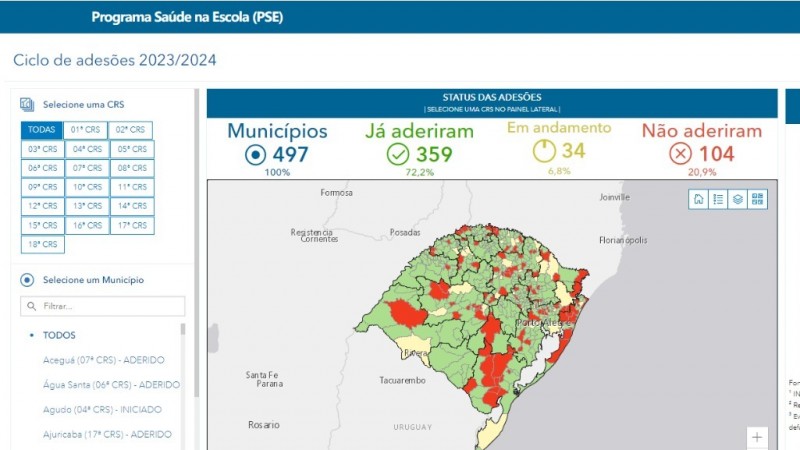Click the red X Não aderiram icon

680,154
